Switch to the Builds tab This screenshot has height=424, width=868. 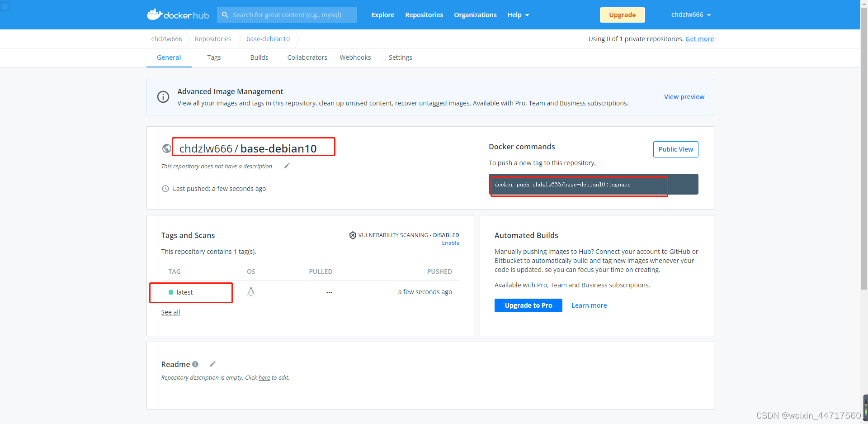tap(259, 57)
